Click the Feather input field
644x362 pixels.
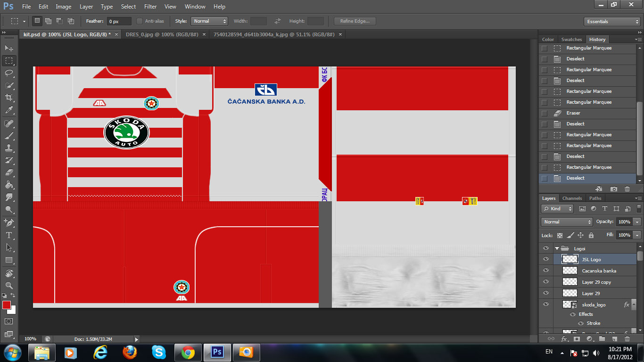click(120, 21)
